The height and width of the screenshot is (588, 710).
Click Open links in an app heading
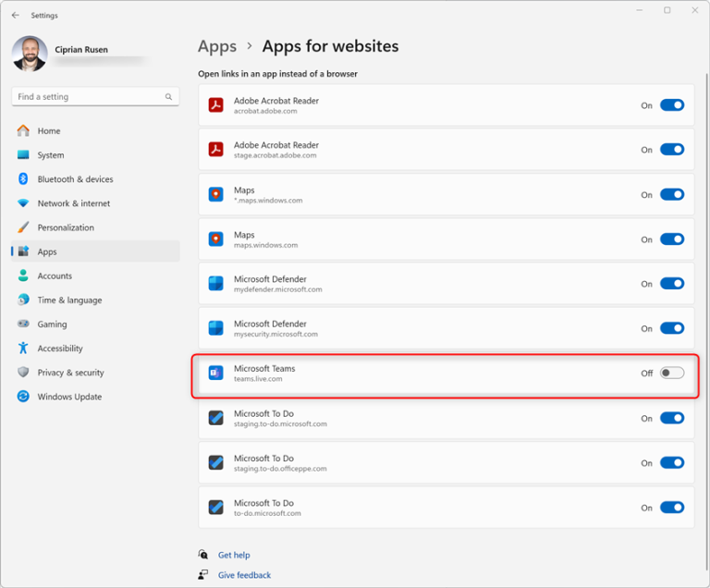point(277,73)
